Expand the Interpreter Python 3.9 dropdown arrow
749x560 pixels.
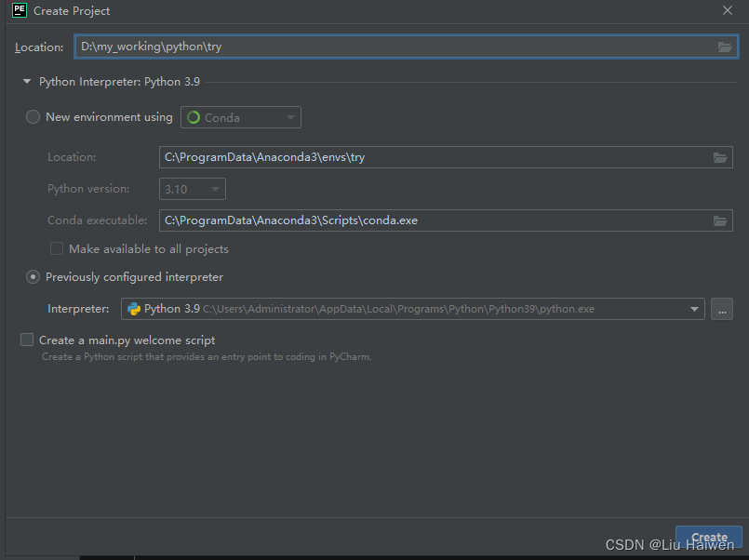click(x=694, y=310)
